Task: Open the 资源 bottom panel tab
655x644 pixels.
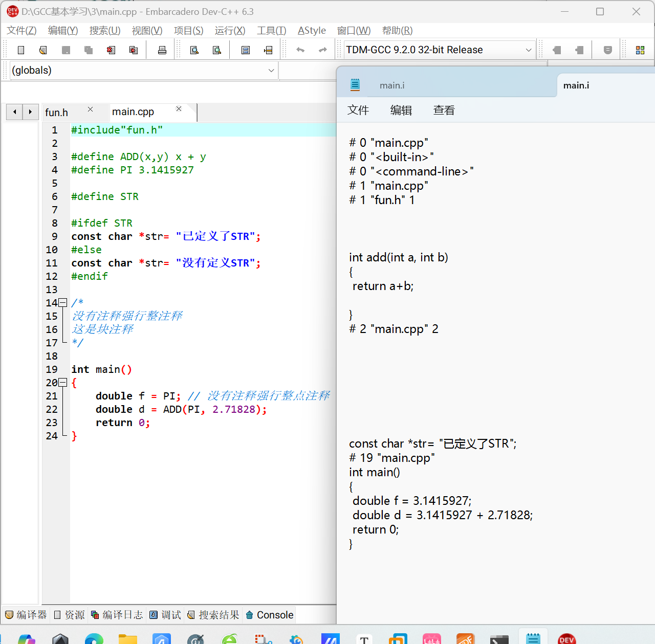Action: pos(69,615)
